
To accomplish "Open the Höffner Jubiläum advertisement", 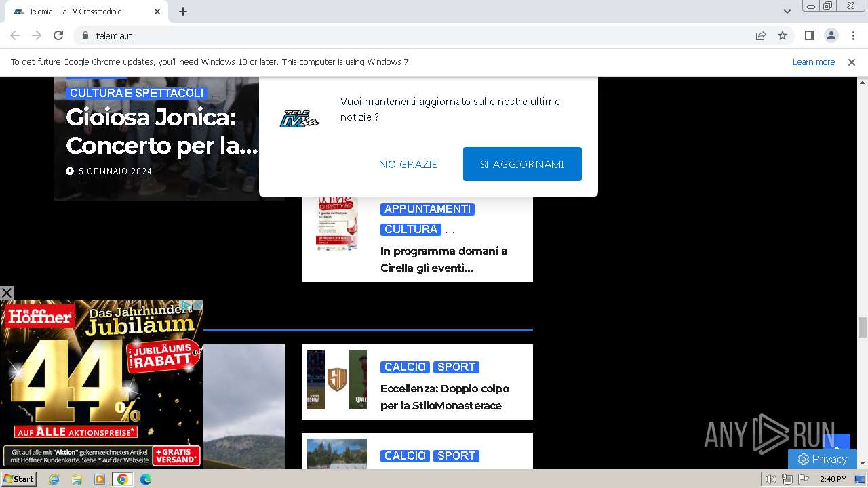I will [102, 384].
